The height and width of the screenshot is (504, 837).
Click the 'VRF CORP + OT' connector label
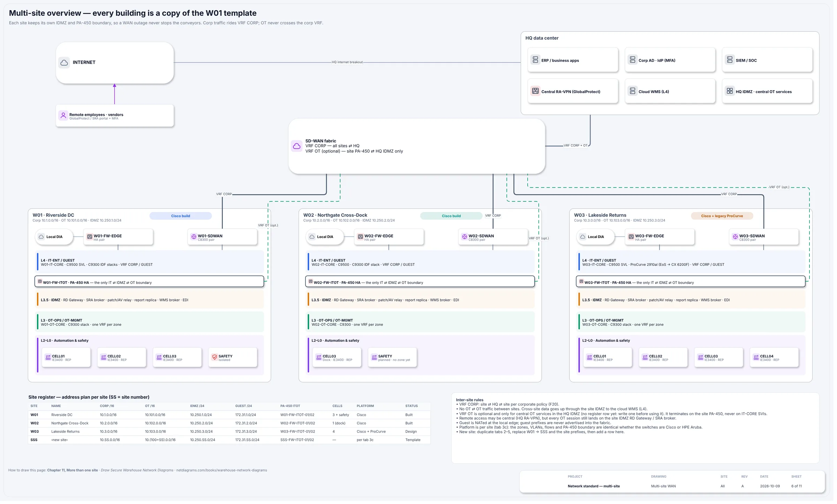579,146
